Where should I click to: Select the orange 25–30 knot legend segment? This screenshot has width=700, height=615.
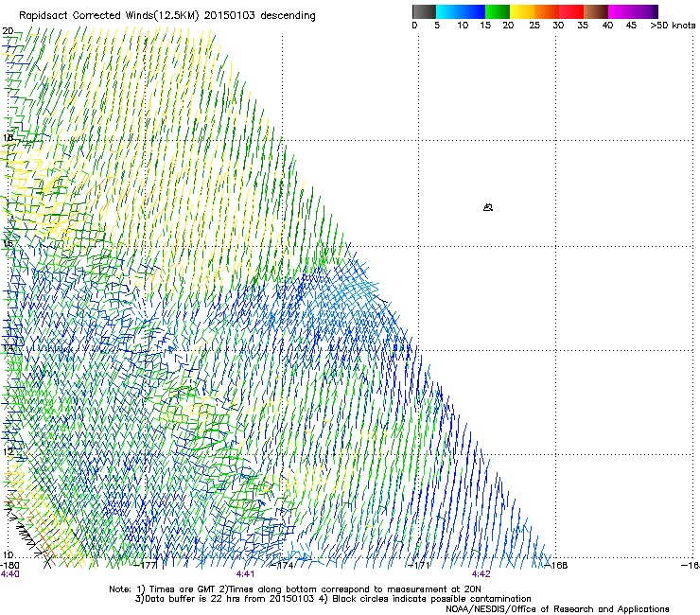(547, 11)
